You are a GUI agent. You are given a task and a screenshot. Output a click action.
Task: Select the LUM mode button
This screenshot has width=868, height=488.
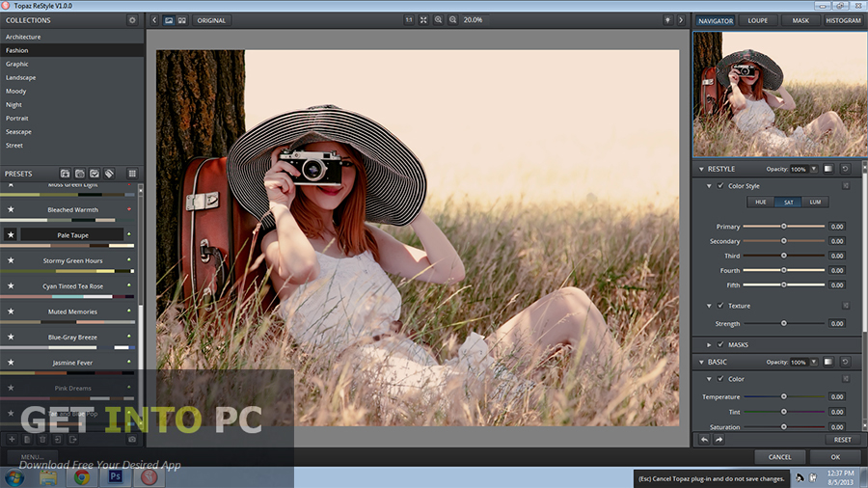click(815, 202)
